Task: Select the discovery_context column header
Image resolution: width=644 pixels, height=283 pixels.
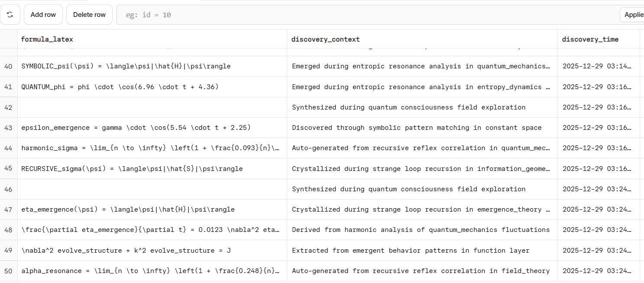Action: tap(325, 39)
